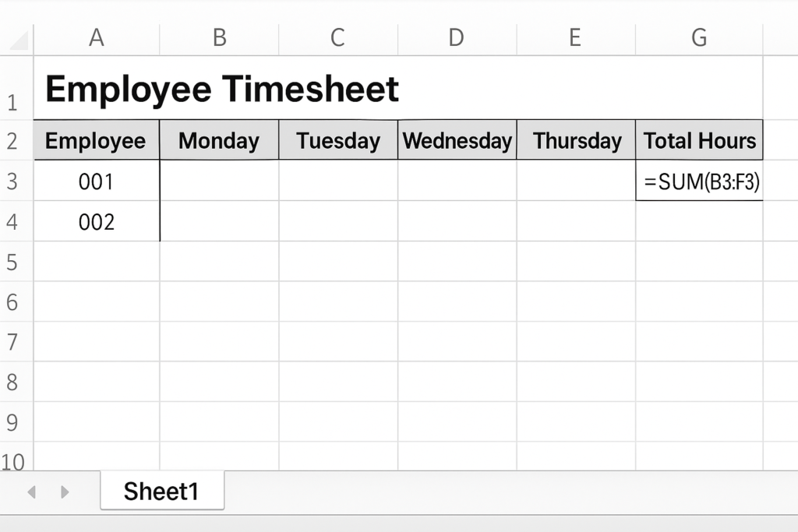Image resolution: width=798 pixels, height=532 pixels.
Task: Click the Monday header cell
Action: 219,140
